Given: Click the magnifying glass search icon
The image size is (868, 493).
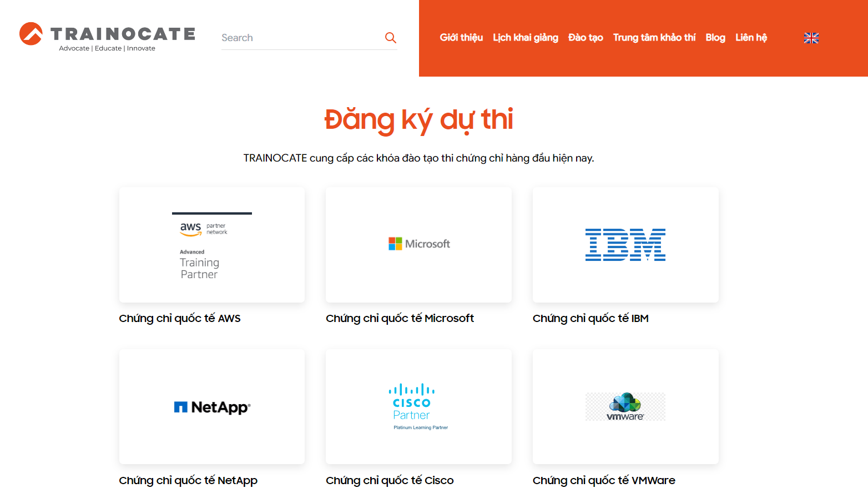Looking at the screenshot, I should point(391,38).
